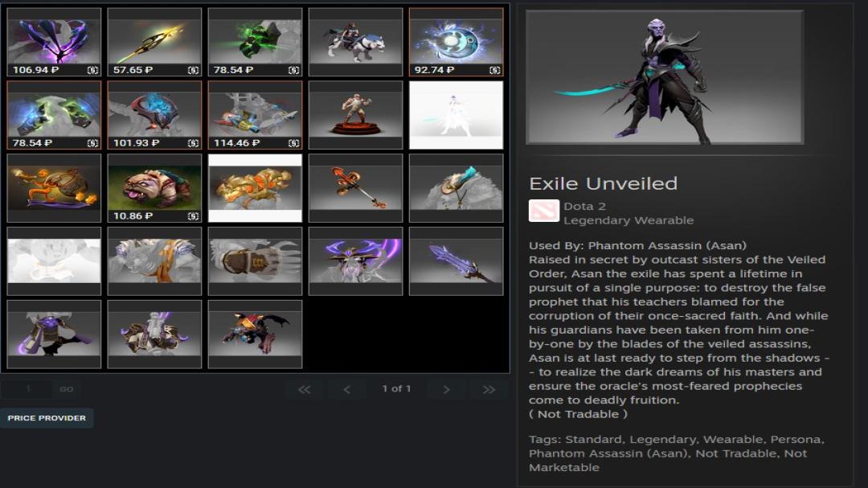The image size is (868, 488).
Task: Jump to the first inventory page
Action: (304, 389)
